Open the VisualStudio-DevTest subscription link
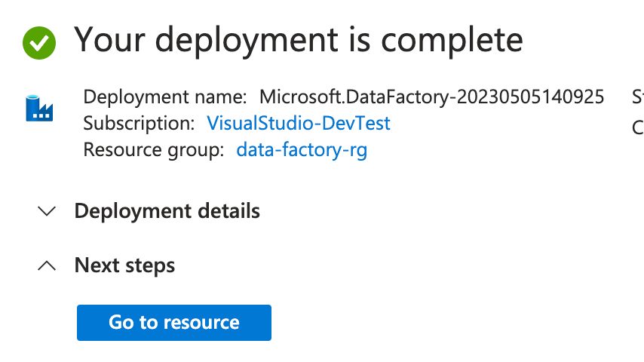Screen dimensions: 644x362 [298, 123]
